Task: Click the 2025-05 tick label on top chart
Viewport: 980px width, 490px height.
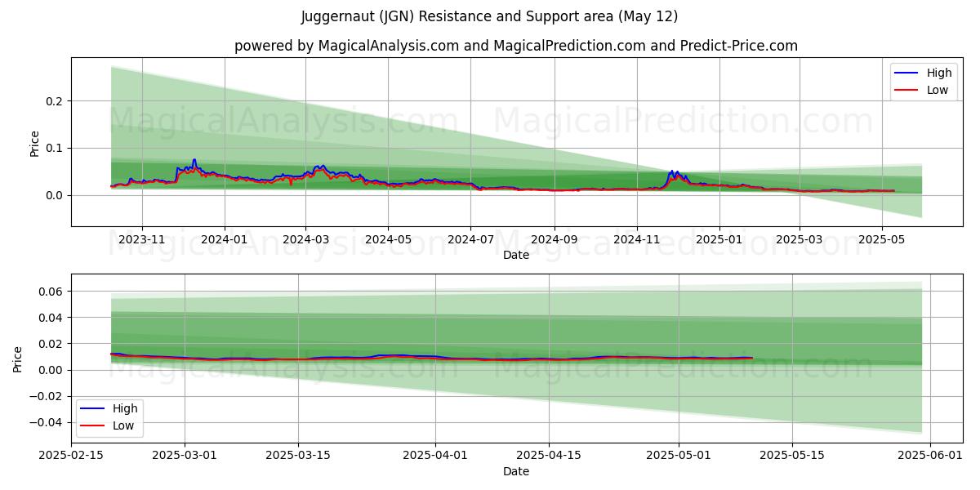Action: coord(881,239)
